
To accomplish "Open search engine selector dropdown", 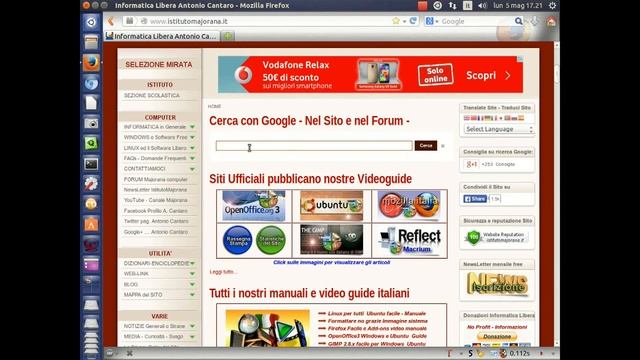I will tap(431, 21).
